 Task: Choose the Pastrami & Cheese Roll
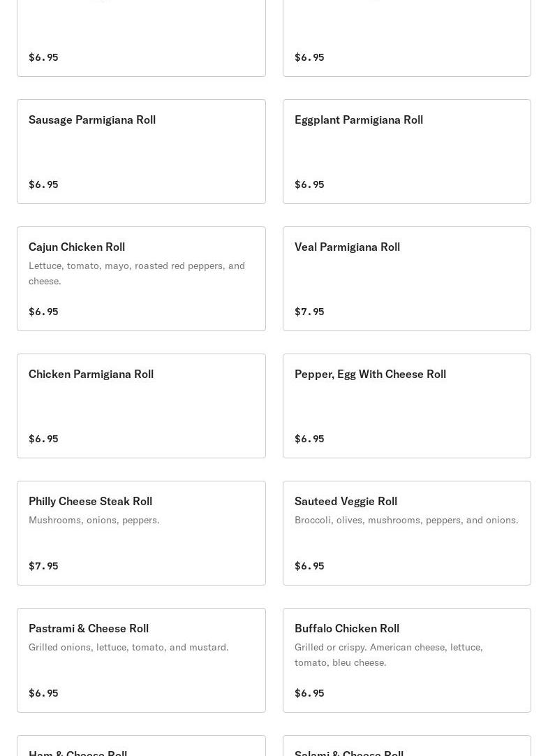(x=141, y=660)
